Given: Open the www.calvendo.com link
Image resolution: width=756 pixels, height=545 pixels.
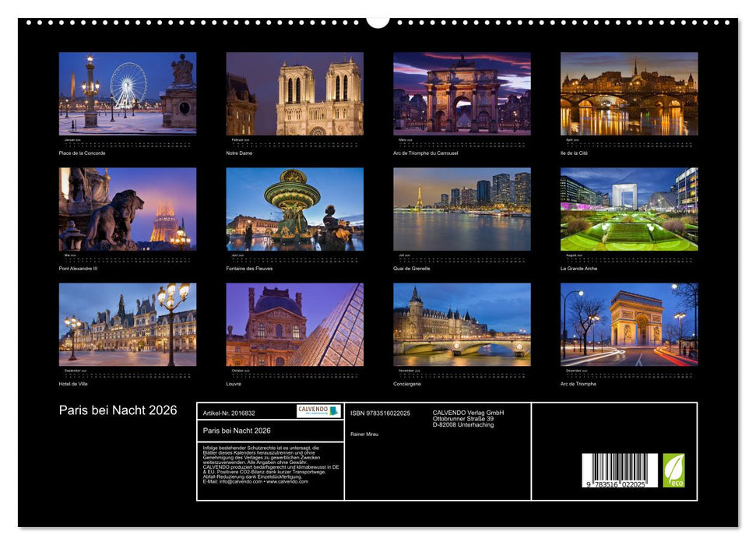Looking at the screenshot, I should tap(288, 482).
